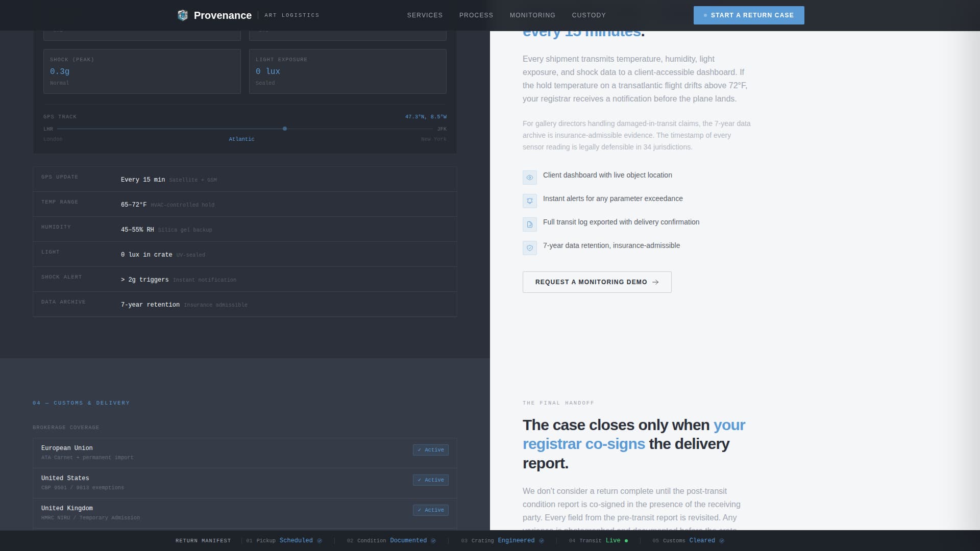Viewport: 980px width, 551px height.
Task: Click '7-year data retention, insurance-admissible' text
Action: pos(611,245)
